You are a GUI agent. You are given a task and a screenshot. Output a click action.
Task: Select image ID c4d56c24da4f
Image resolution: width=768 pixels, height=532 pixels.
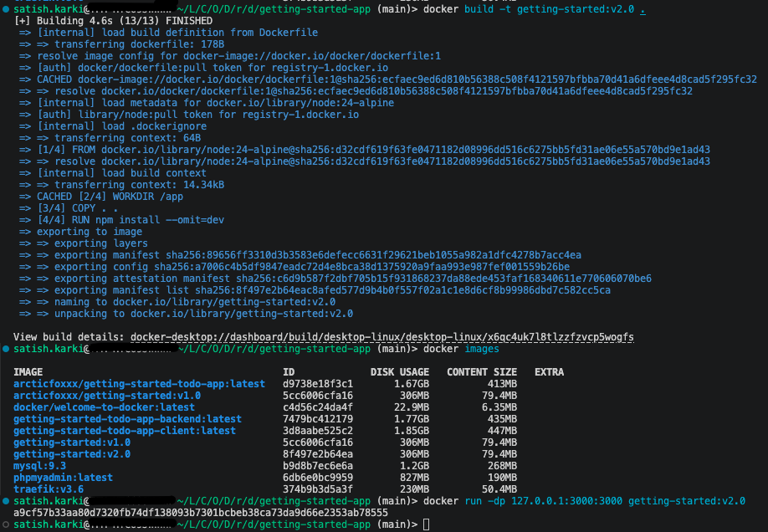(x=318, y=407)
